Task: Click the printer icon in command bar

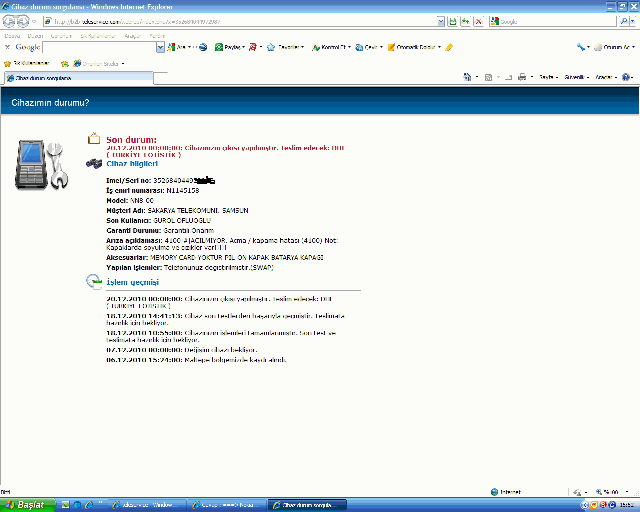Action: [x=522, y=77]
